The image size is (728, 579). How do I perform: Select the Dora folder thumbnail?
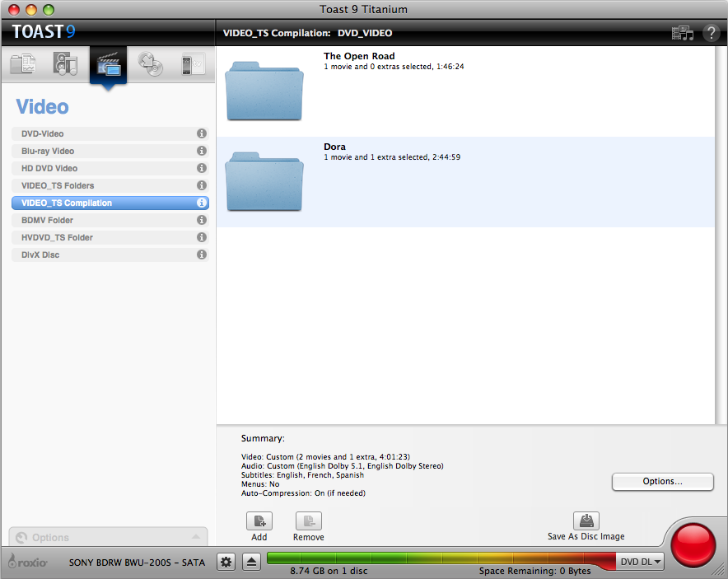[x=264, y=181]
